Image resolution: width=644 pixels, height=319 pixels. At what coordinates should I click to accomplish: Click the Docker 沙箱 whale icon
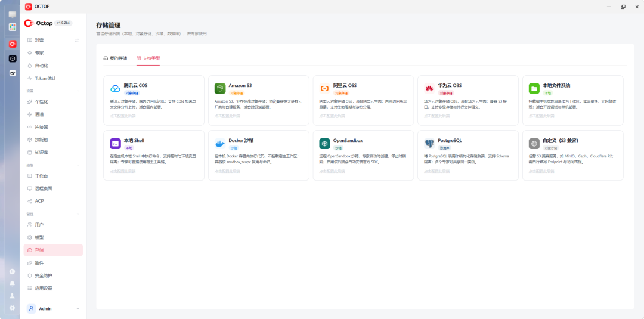tap(219, 144)
